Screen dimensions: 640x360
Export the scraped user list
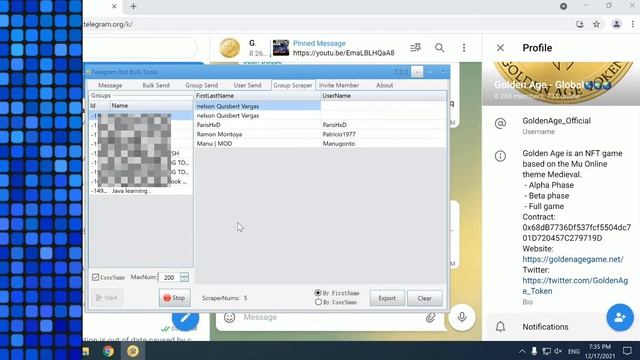click(387, 298)
